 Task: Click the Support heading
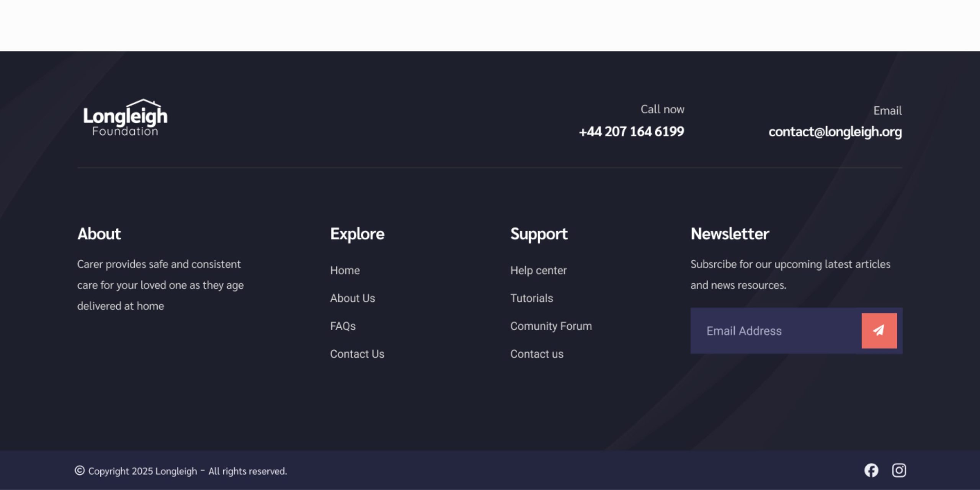coord(539,234)
